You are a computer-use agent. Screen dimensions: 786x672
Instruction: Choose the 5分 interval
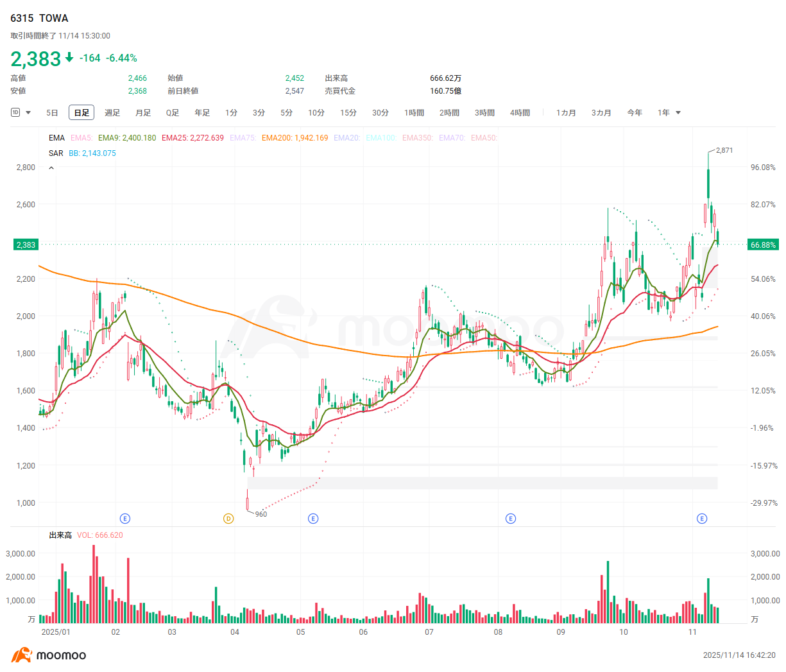pos(287,113)
